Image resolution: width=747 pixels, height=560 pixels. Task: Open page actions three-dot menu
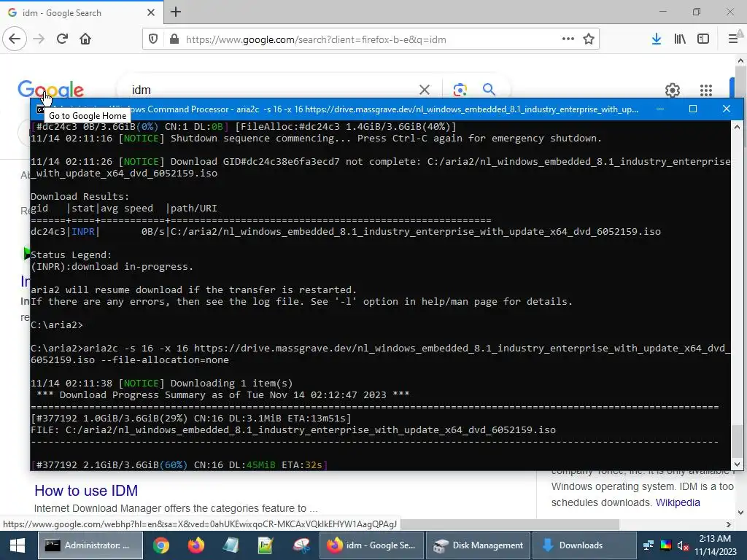[568, 39]
